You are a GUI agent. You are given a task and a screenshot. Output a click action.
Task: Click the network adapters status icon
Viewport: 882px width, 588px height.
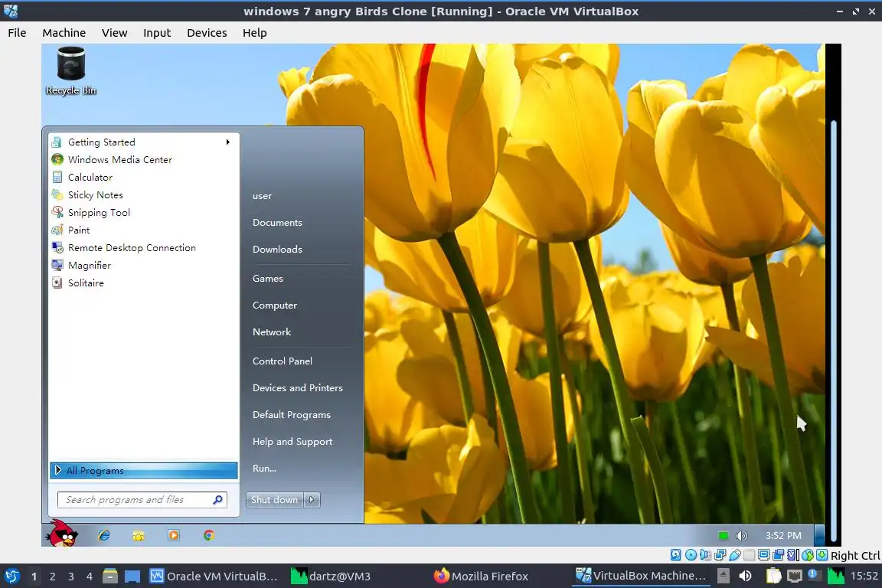coord(720,555)
